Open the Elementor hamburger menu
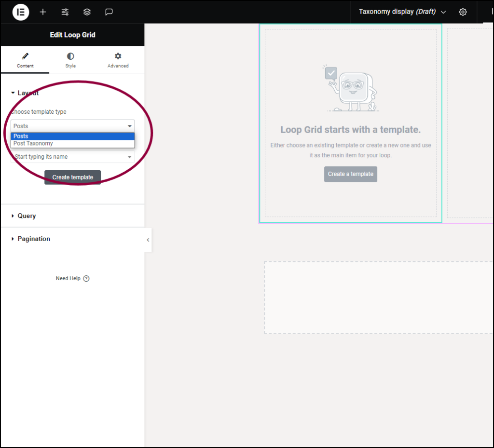This screenshot has width=494, height=448. tap(20, 12)
